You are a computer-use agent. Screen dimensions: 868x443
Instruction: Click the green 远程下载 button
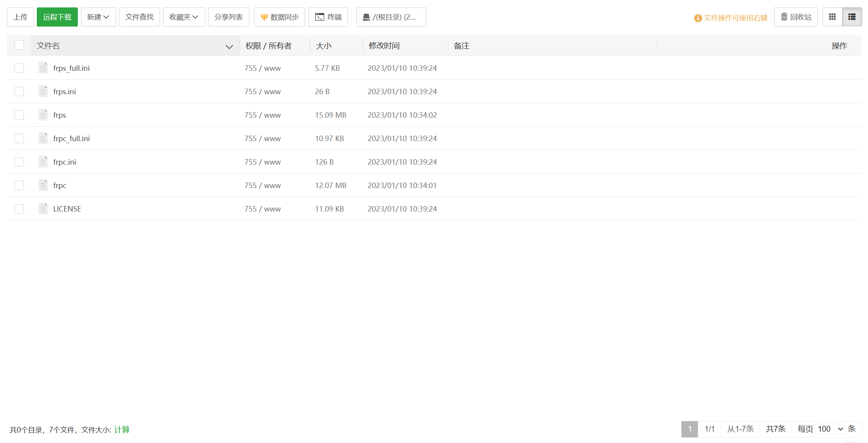[x=57, y=17]
